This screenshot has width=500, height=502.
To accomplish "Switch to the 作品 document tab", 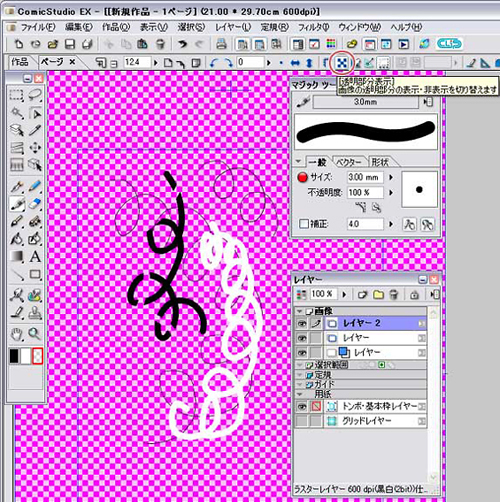I will point(20,62).
